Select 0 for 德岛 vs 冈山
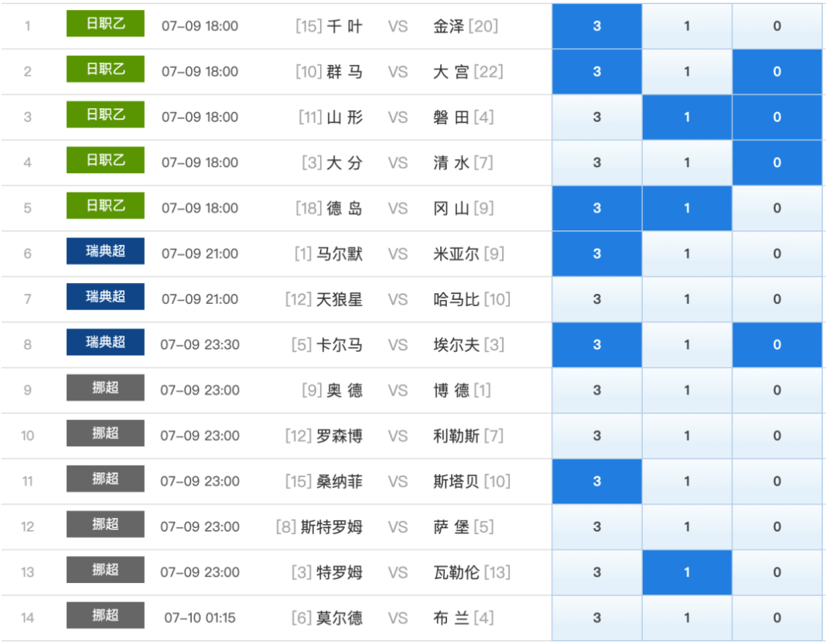Screen dimensions: 826x644 tap(777, 208)
